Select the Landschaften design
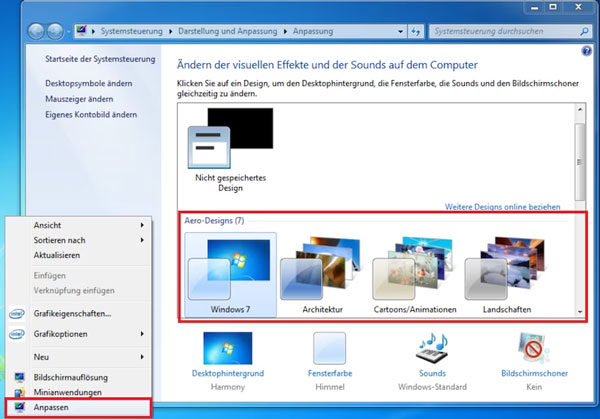 coord(507,275)
